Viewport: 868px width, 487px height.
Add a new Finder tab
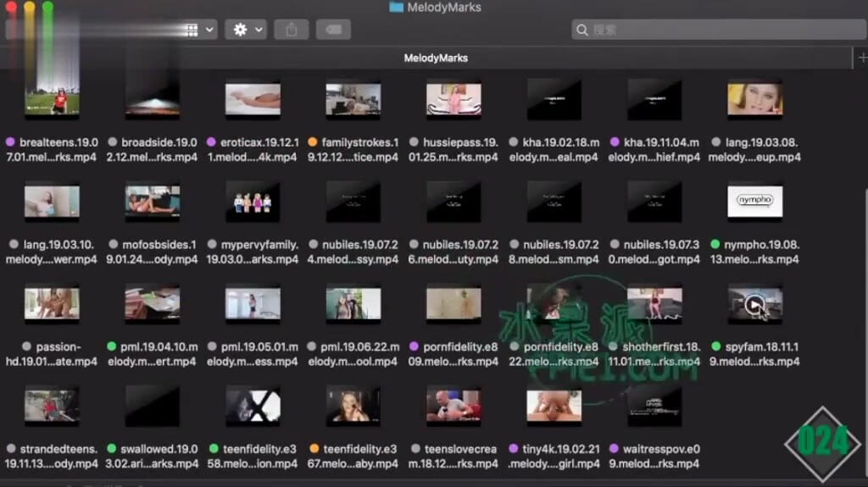pos(862,58)
